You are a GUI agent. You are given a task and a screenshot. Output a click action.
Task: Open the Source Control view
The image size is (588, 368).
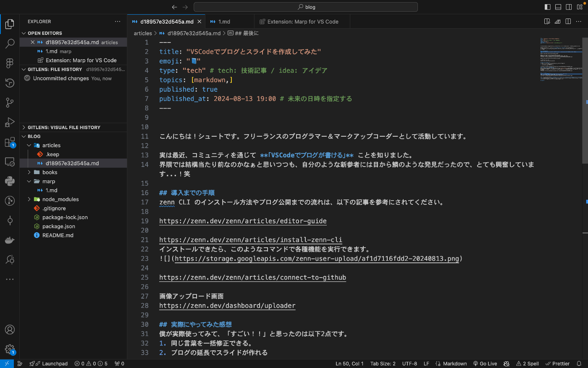click(x=10, y=103)
